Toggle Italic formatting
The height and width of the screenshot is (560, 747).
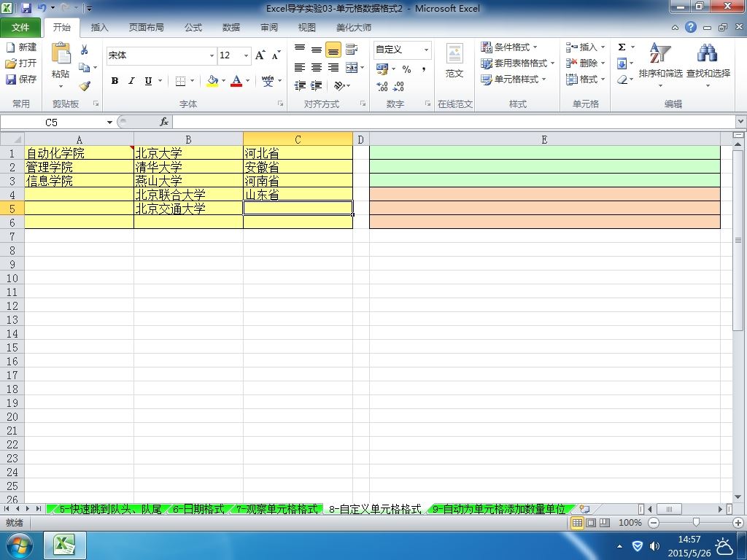click(x=131, y=81)
